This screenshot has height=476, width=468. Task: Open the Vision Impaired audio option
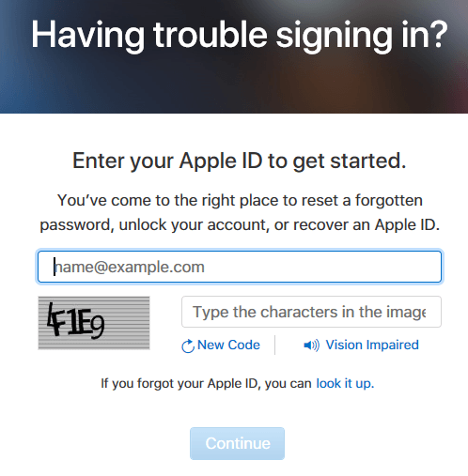tap(372, 345)
